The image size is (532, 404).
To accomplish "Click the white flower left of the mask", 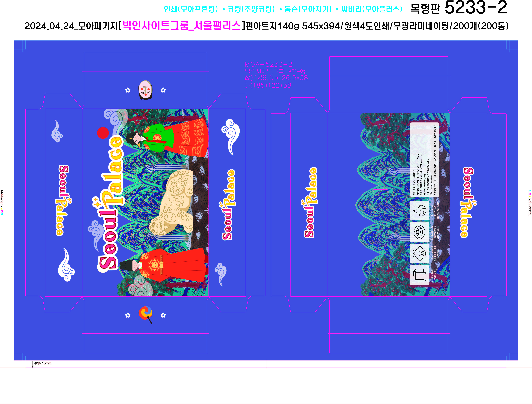I will pyautogui.click(x=128, y=90).
